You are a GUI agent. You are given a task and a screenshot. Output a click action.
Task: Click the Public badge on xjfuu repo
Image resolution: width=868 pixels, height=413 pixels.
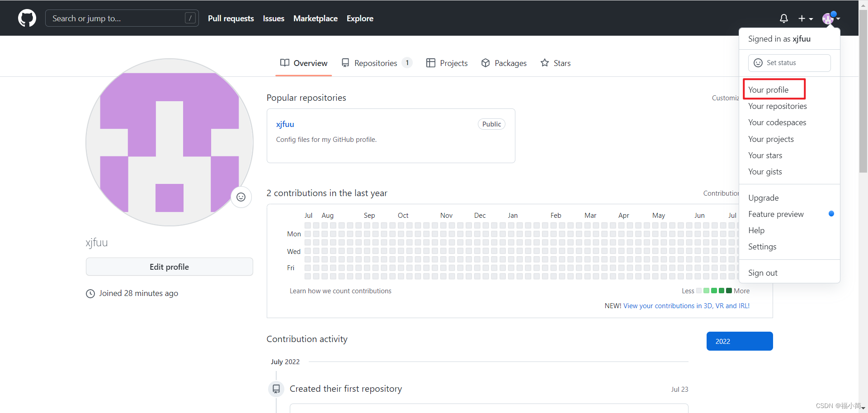[x=491, y=124]
